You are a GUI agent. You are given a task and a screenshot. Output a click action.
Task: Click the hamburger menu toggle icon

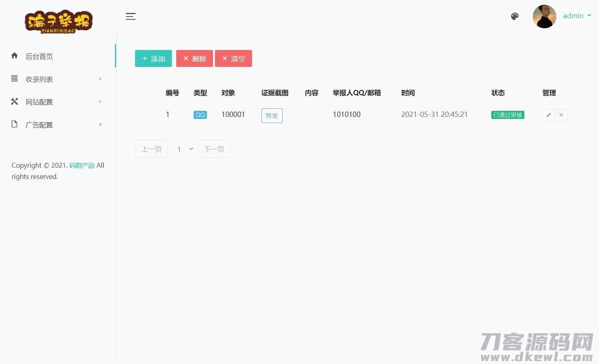[x=130, y=17]
